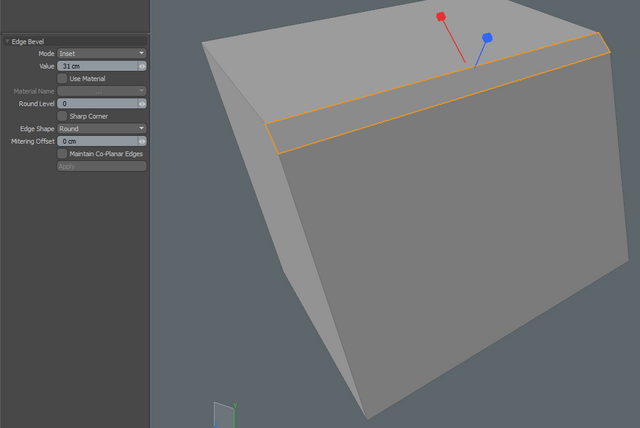Collapse the Edge Bevel section
Viewport: 640px width, 428px height.
coord(7,41)
